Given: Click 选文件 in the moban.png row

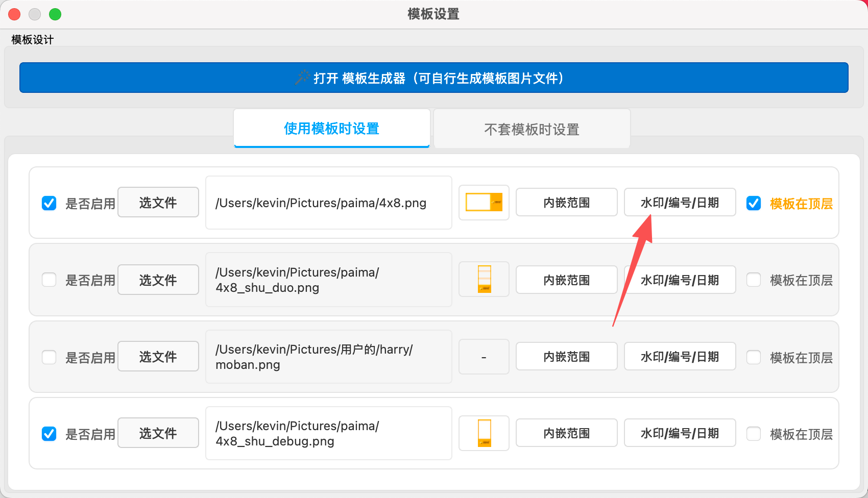Looking at the screenshot, I should pos(158,356).
